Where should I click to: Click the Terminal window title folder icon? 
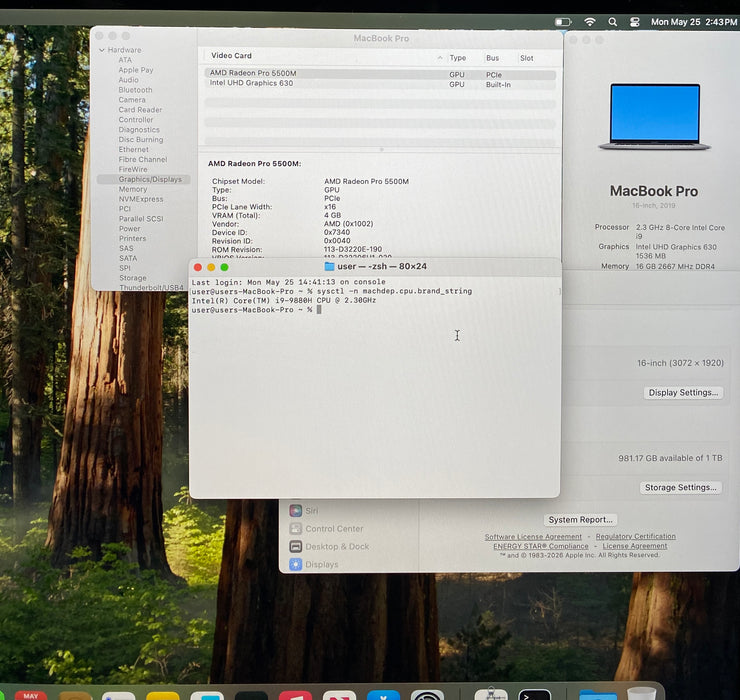(x=329, y=266)
